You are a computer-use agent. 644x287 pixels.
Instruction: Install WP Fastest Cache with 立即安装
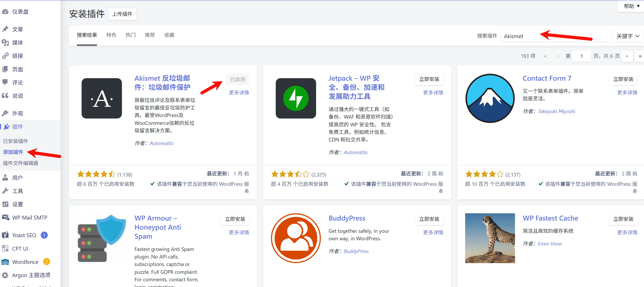tap(623, 219)
